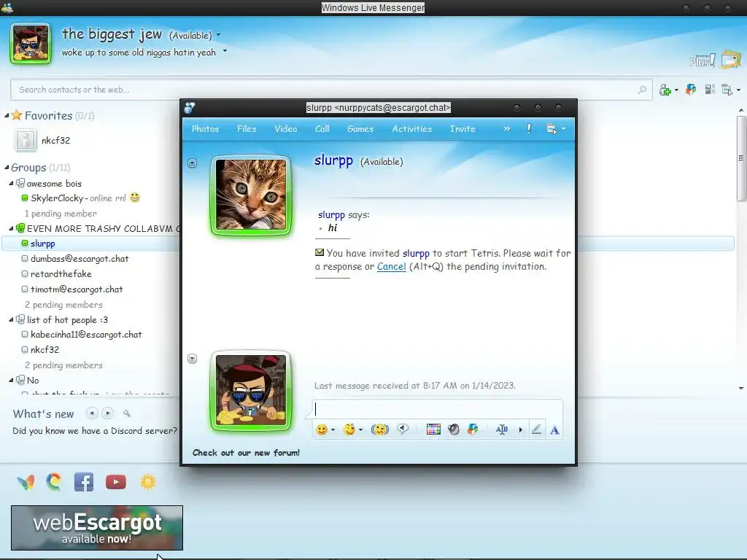
Task: Open the emoticon picker dropdown arrow
Action: (x=333, y=430)
